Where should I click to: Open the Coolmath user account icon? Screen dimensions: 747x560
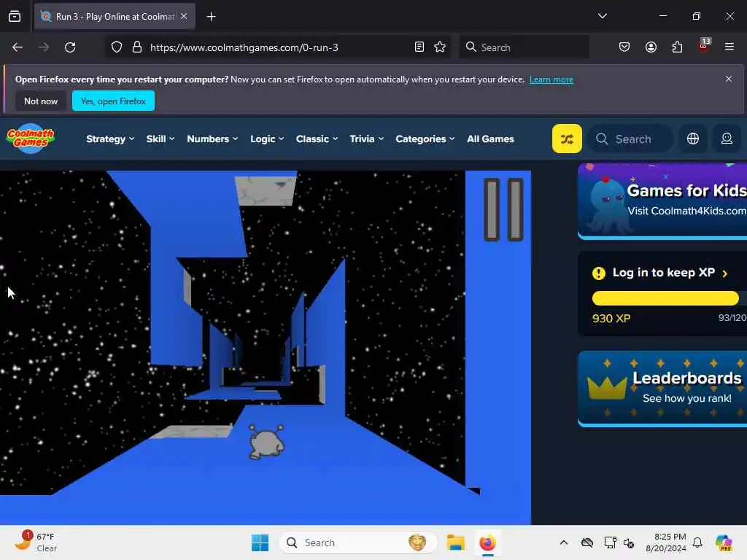[x=727, y=139]
